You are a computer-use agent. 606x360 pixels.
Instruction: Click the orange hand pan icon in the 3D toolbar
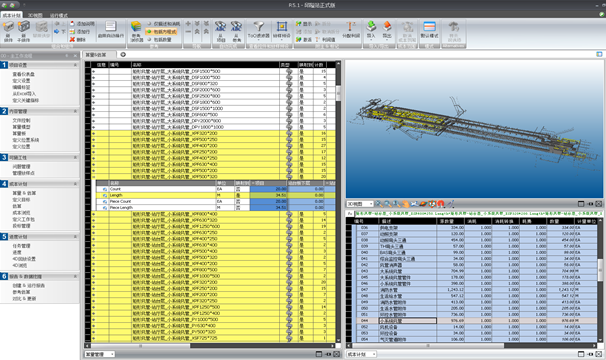point(405,204)
